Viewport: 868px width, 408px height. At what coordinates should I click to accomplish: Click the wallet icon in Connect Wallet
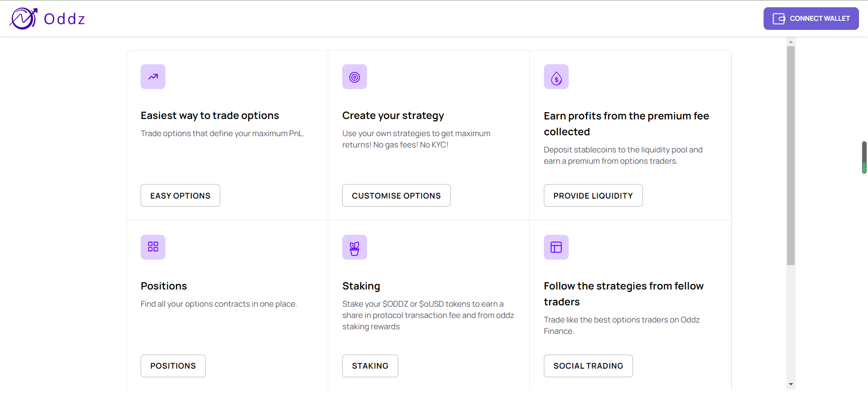(x=778, y=19)
